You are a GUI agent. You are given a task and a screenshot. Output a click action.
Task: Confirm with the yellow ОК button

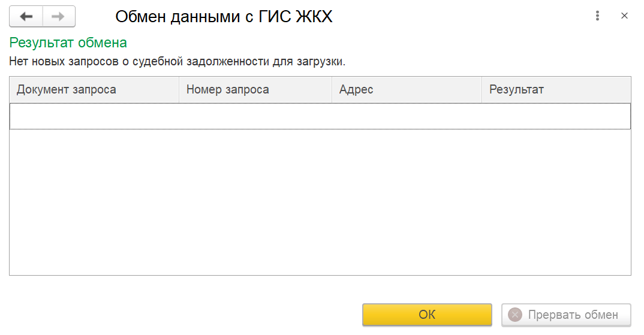click(427, 315)
